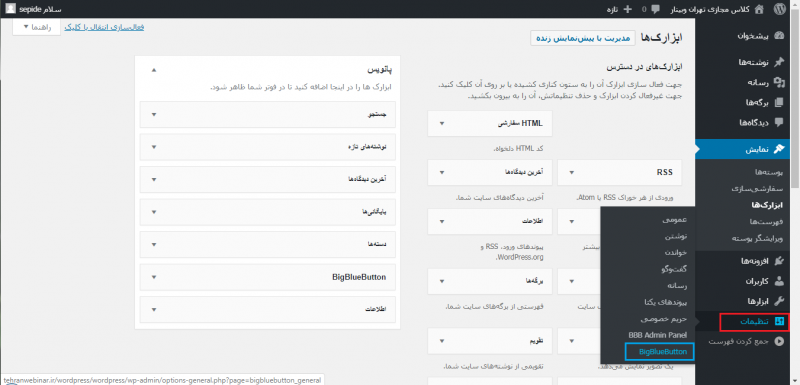Click the media icon beside رسانه
The width and height of the screenshot is (800, 385).
(779, 82)
